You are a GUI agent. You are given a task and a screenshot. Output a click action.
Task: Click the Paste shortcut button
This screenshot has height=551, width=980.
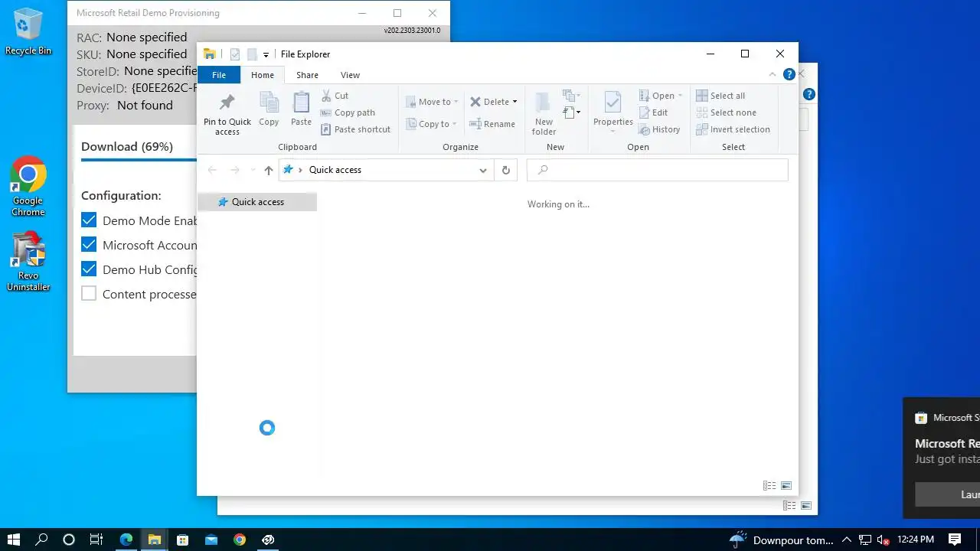[355, 129]
